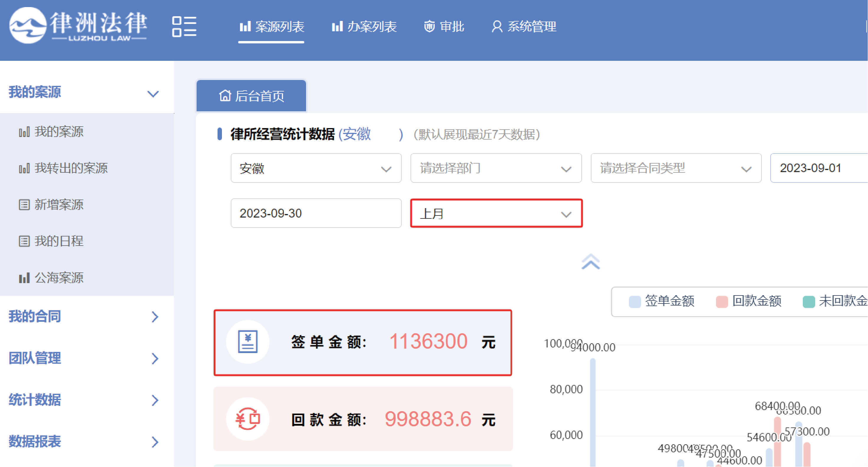Screen dimensions: 868x467
Task: Click the 回款金额 refund yen icon
Action: click(248, 419)
